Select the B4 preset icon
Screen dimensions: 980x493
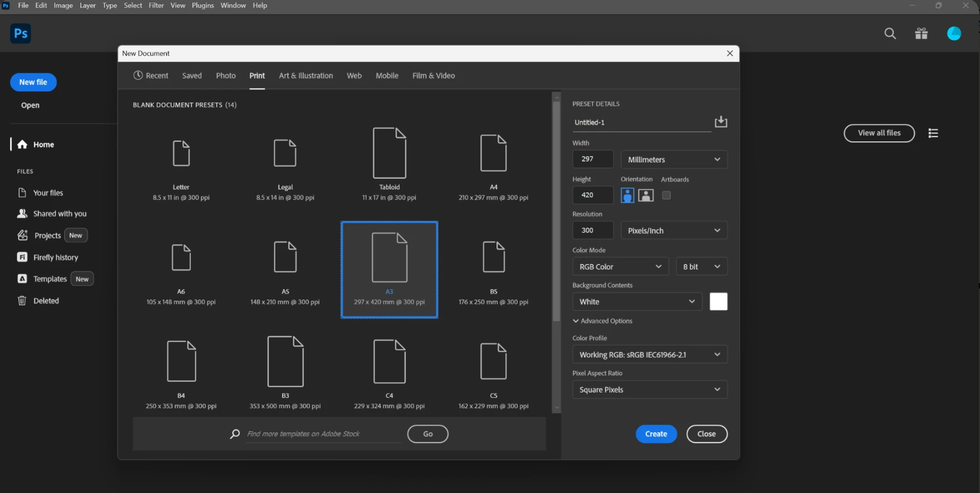point(181,361)
